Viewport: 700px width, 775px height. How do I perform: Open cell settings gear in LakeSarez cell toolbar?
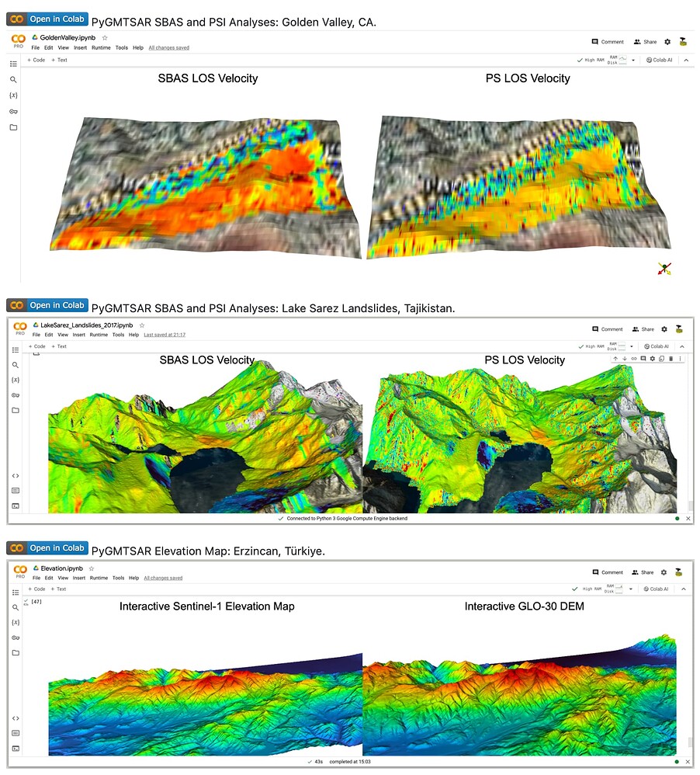coord(652,359)
